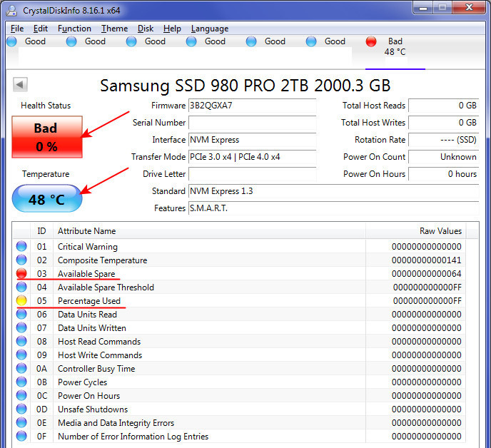Click the CrystalDiskInfo title bar icon

pos(12,11)
